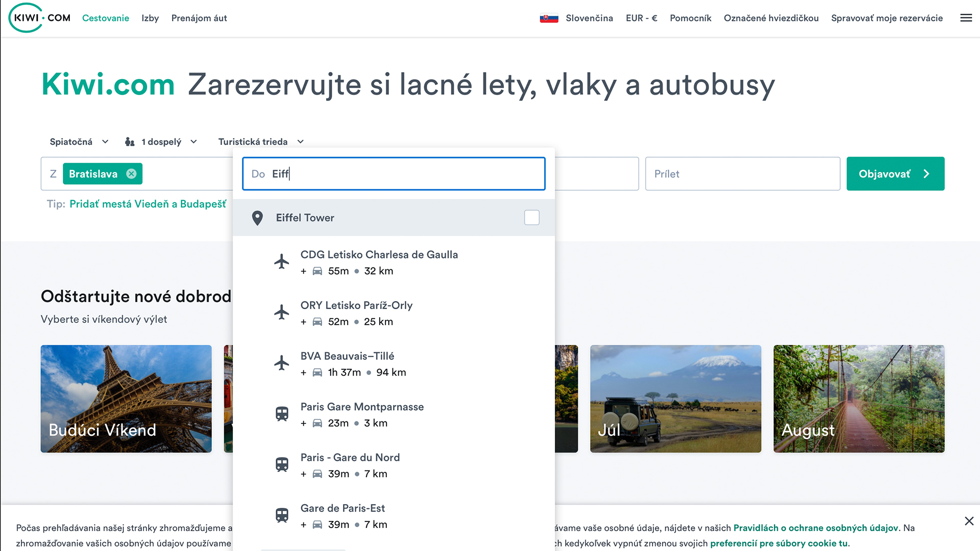Viewport: 980px width, 551px height.
Task: Open the August jungle bridge card
Action: point(859,398)
